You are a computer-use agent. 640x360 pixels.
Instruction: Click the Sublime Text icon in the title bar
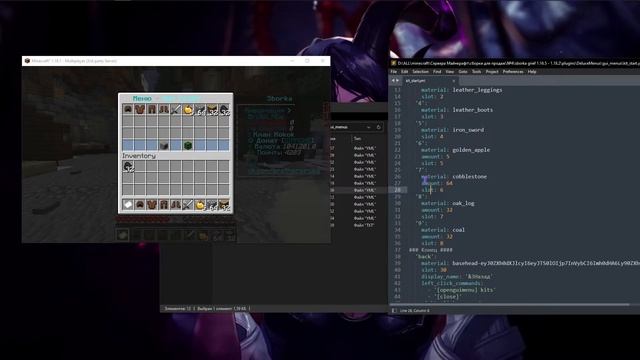tap(393, 63)
